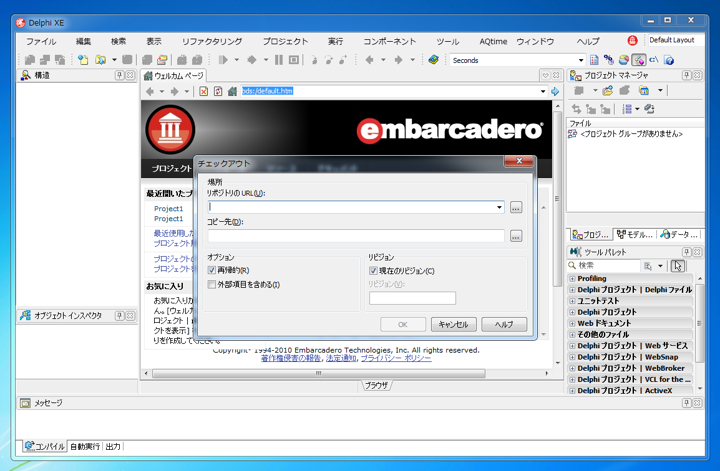Click the リビジョン number input field
The image size is (720, 471).
click(x=412, y=298)
